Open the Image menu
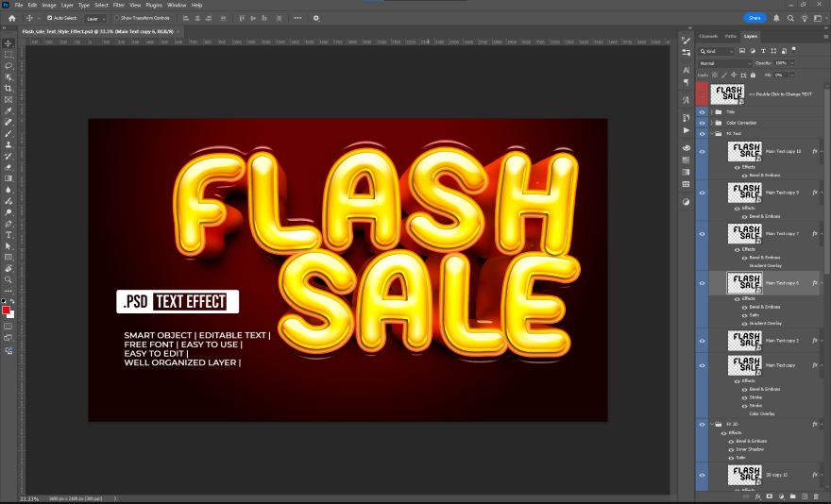 coord(49,5)
